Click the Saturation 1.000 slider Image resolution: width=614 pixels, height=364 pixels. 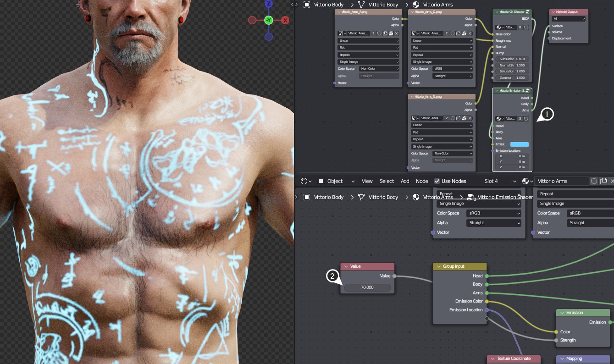coord(512,71)
